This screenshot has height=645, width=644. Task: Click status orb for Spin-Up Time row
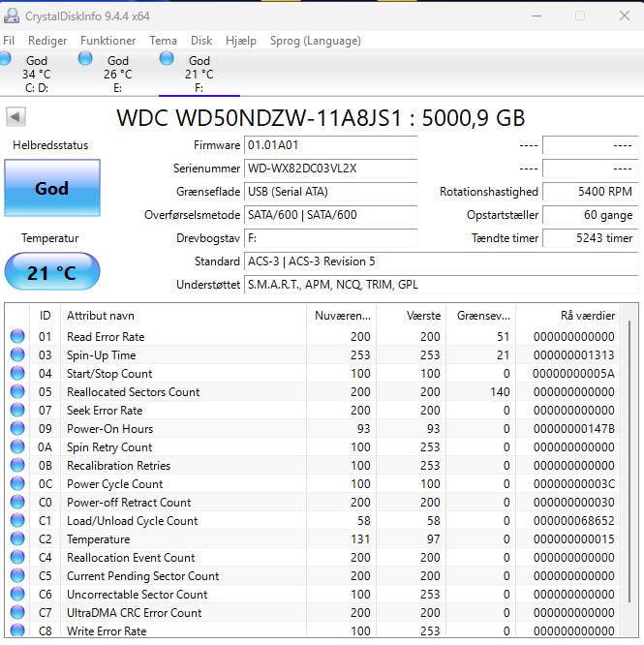click(17, 354)
